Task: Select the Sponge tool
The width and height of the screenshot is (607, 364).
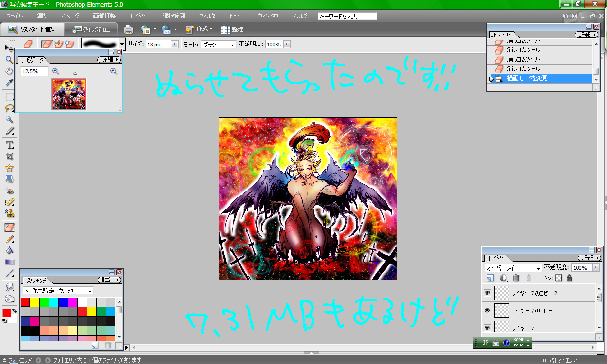Action: (9, 299)
